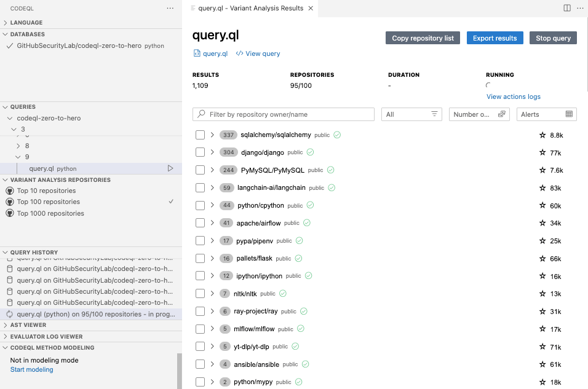This screenshot has height=389, width=588.
Task: Click the table icon inside the Alerts dropdown
Action: (x=569, y=114)
